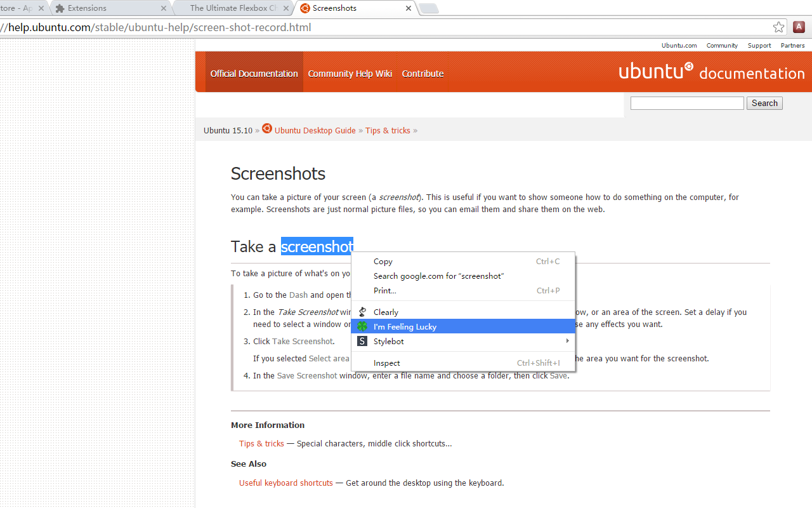Choose Copy from the context menu
The height and width of the screenshot is (508, 812).
tap(463, 261)
